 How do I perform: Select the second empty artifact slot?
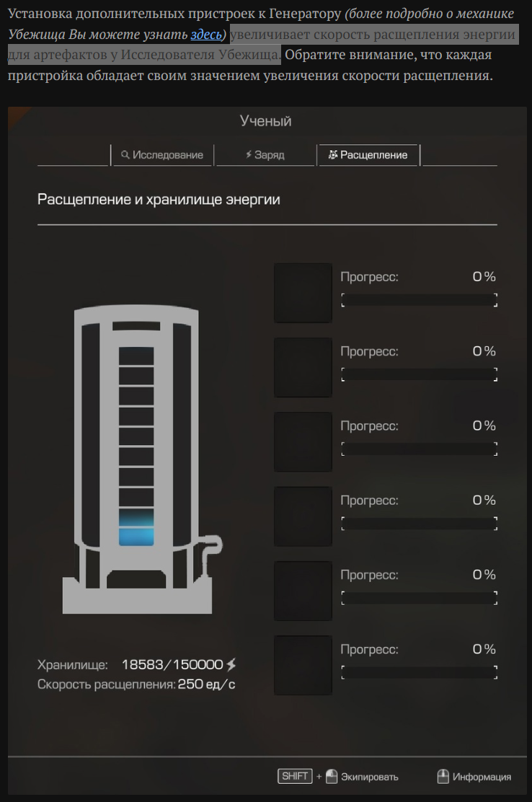303,367
